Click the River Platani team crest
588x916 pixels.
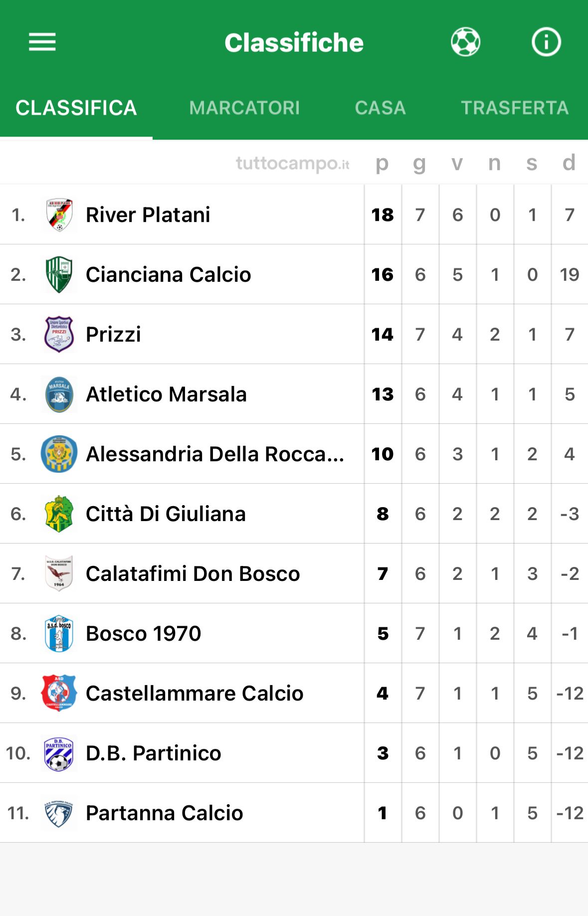[59, 215]
